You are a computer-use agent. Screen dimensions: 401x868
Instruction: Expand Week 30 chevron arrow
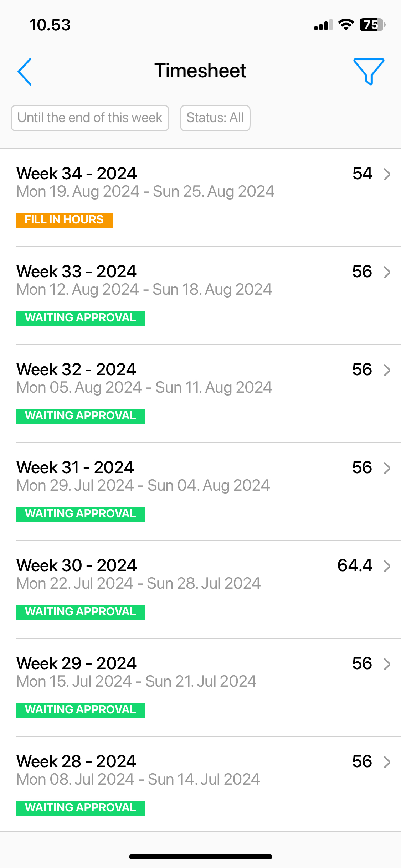point(387,566)
